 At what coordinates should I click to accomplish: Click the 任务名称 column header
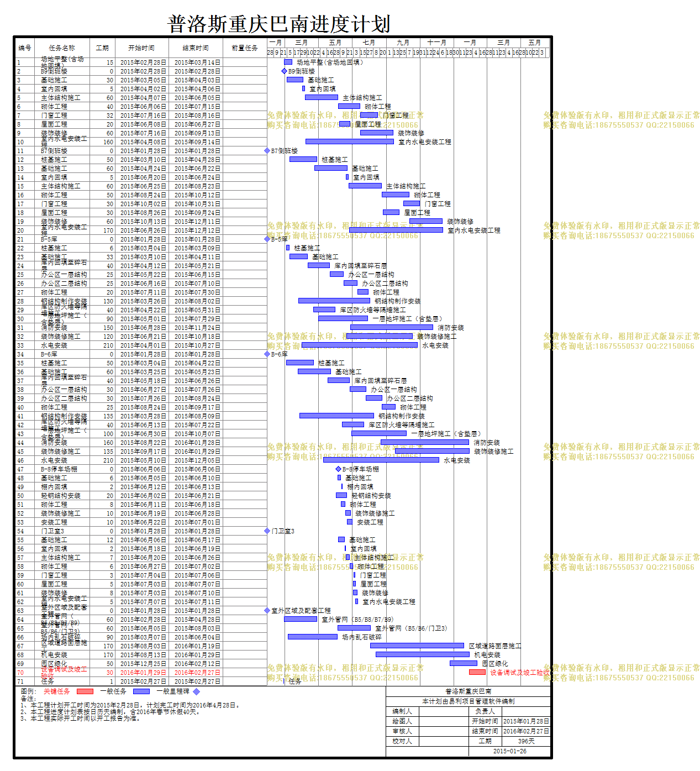(62, 48)
